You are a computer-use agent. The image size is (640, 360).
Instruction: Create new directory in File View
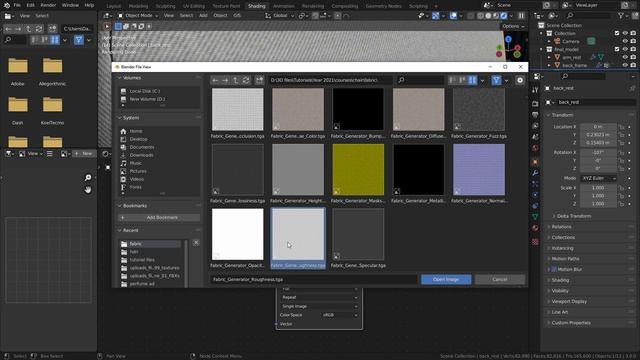tap(259, 80)
